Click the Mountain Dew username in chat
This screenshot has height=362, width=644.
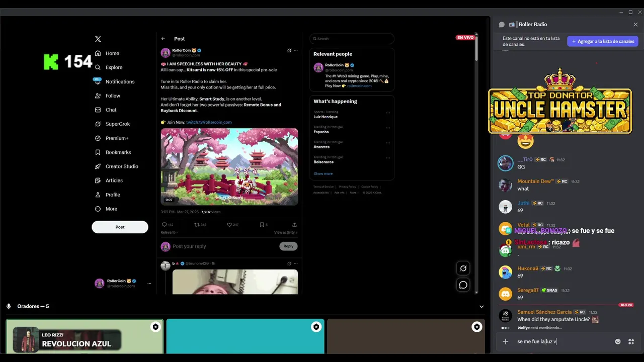click(x=535, y=181)
